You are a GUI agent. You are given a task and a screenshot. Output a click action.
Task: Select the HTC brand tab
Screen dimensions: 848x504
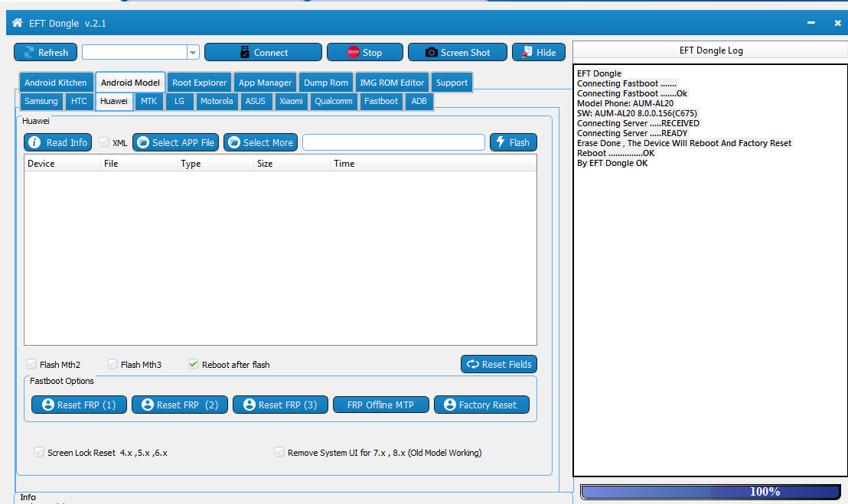click(79, 101)
